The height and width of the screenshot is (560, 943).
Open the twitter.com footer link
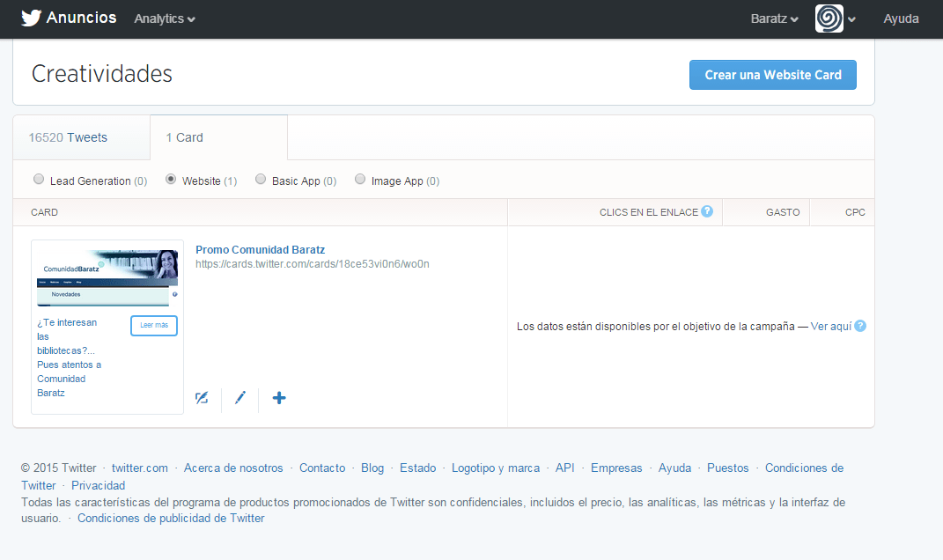coord(139,468)
